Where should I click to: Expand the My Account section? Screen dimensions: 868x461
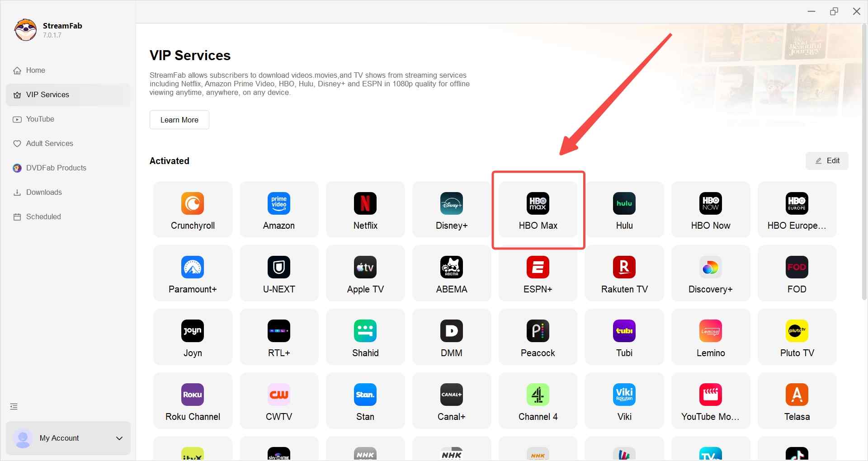coord(119,438)
